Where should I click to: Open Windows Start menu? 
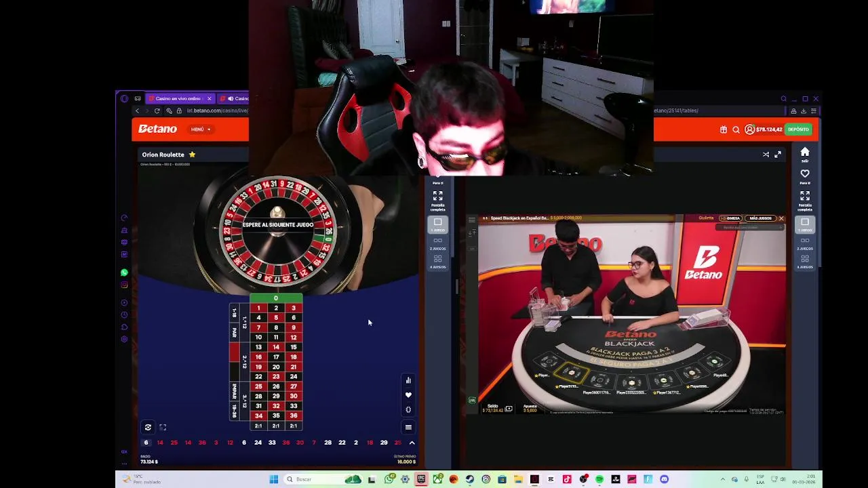coord(274,479)
